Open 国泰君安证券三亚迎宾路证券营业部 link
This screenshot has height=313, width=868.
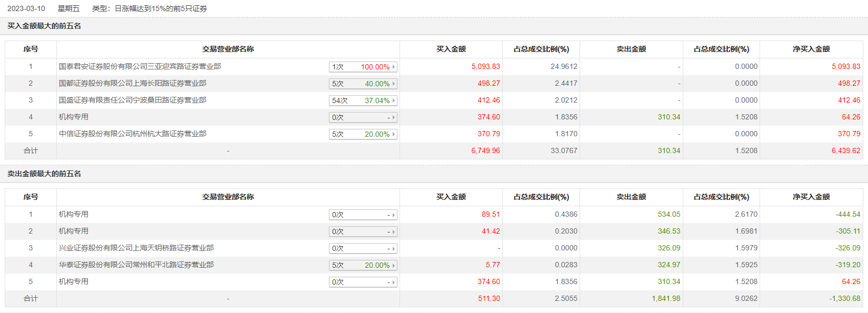tap(139, 66)
